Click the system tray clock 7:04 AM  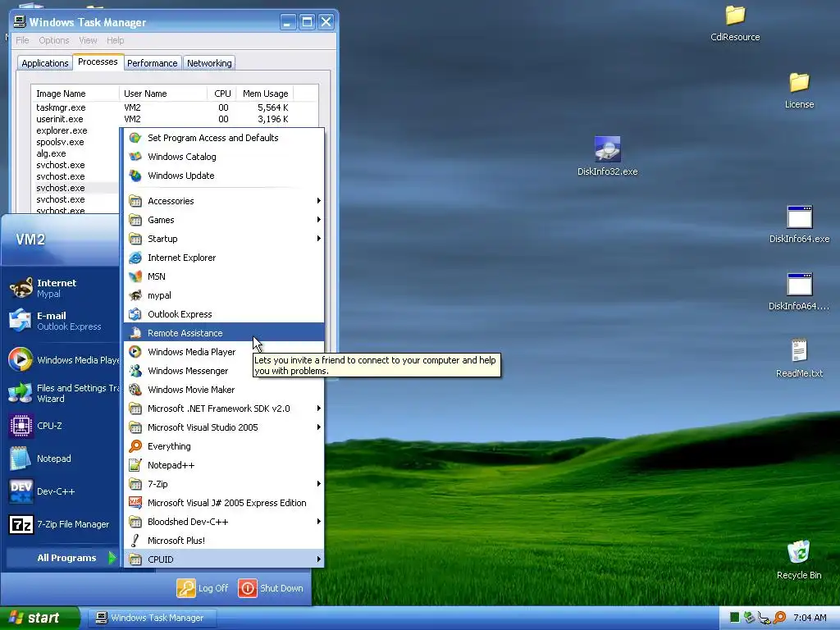point(810,618)
